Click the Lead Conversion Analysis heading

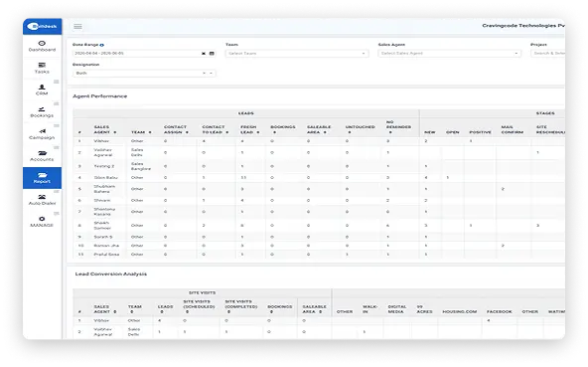pos(111,274)
